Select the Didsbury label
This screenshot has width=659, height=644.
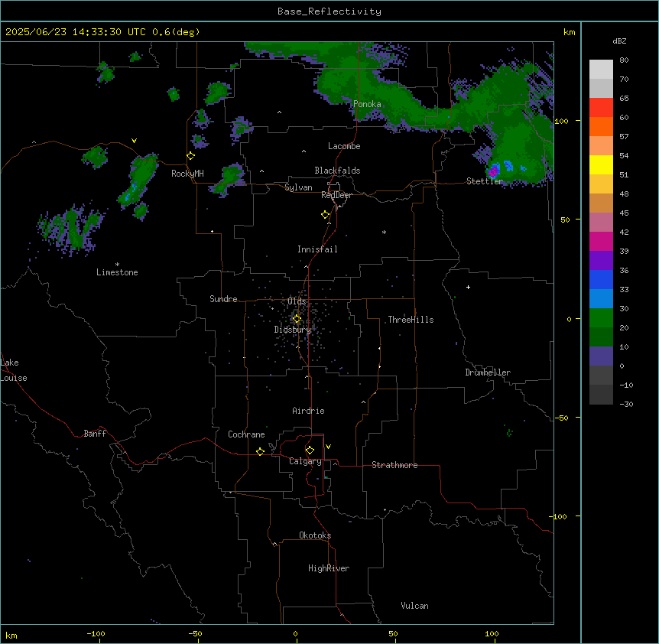[x=292, y=330]
